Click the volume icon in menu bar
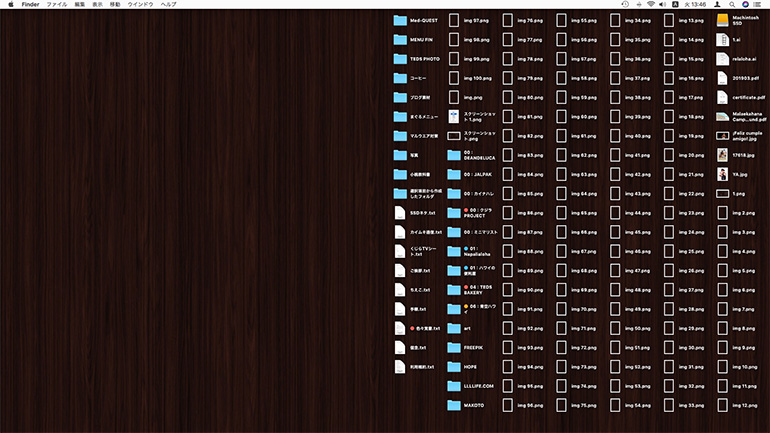The height and width of the screenshot is (433, 770). point(663,4)
